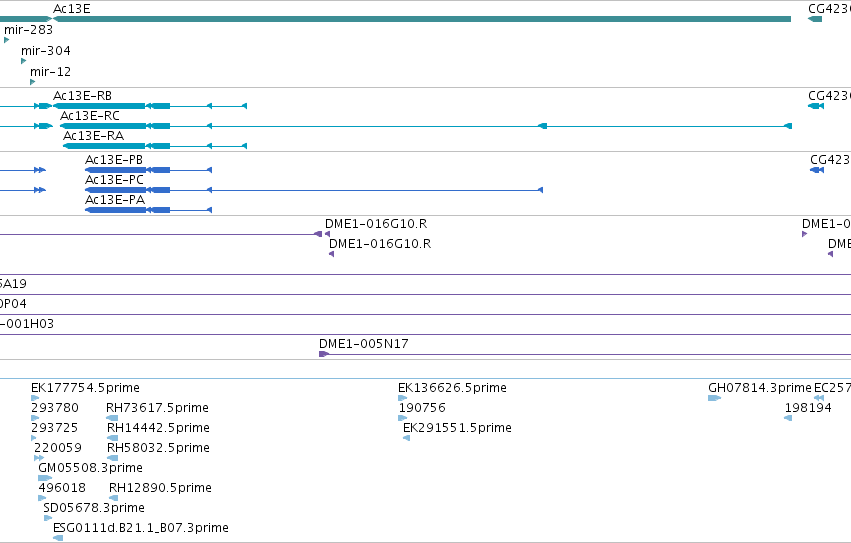Image resolution: width=851 pixels, height=543 pixels.
Task: Click the mir-304 arrow glyph
Action: (23, 61)
